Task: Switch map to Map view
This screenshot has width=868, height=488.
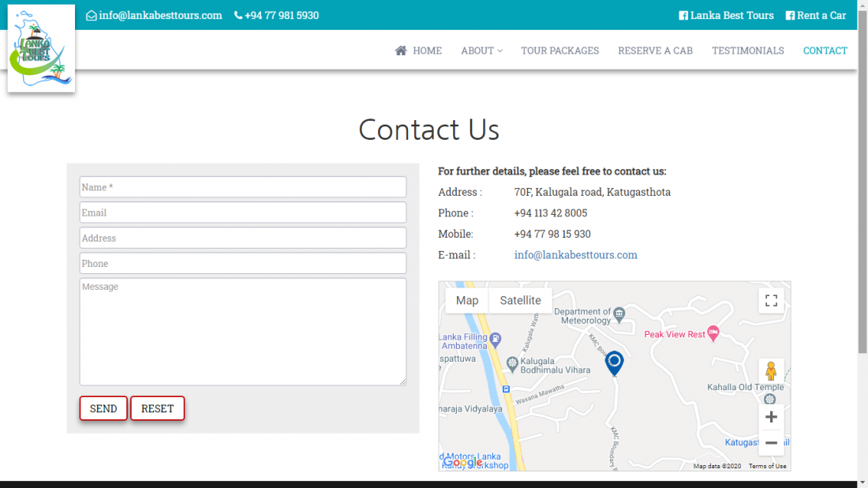Action: [467, 300]
